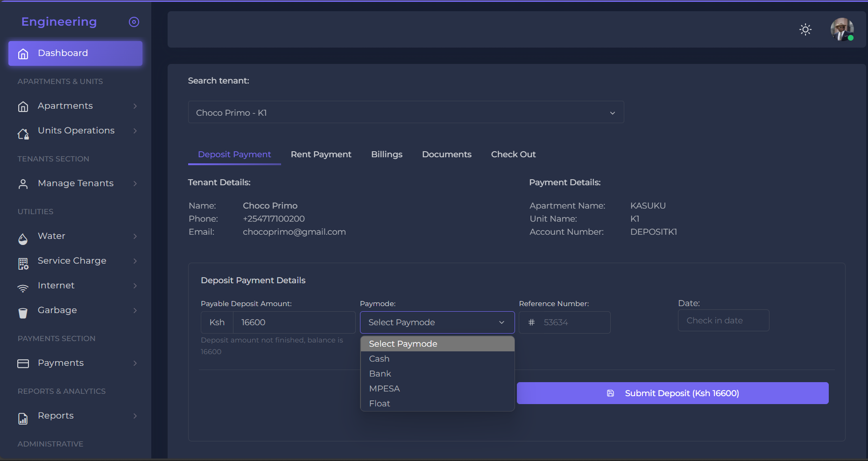Open the user profile avatar
Viewport: 868px width, 461px height.
click(841, 30)
